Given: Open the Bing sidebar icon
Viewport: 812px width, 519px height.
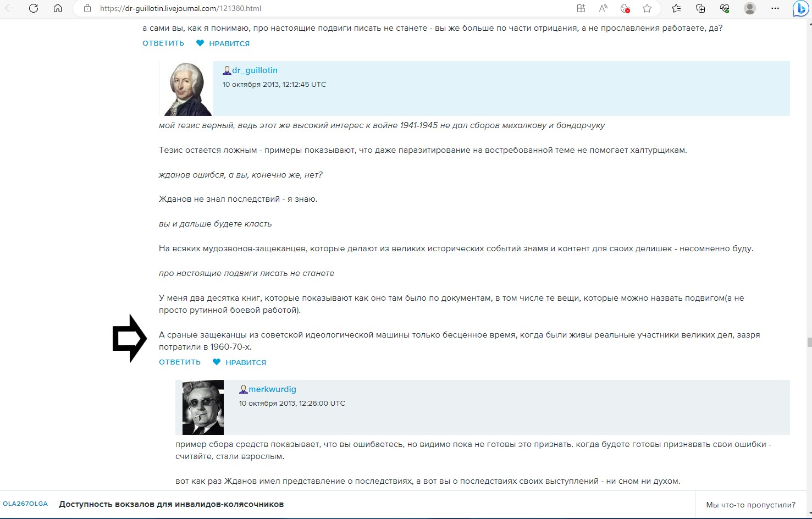Looking at the screenshot, I should [x=800, y=8].
